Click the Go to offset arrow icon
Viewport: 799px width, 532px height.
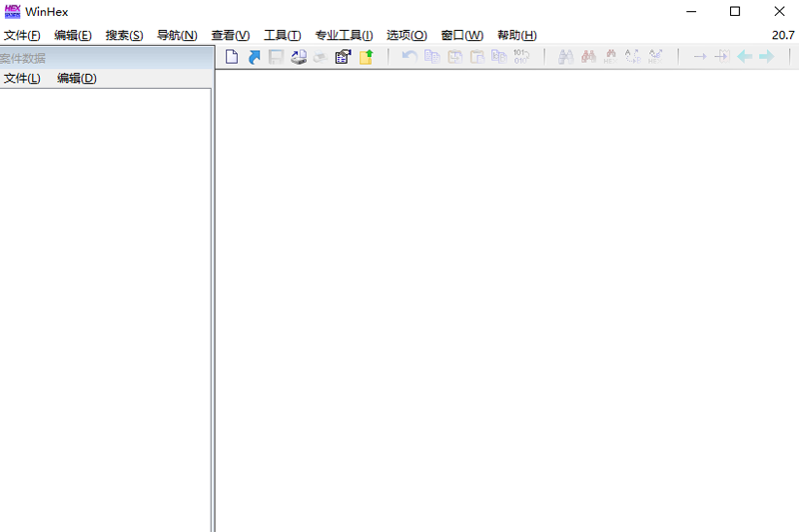click(x=700, y=57)
